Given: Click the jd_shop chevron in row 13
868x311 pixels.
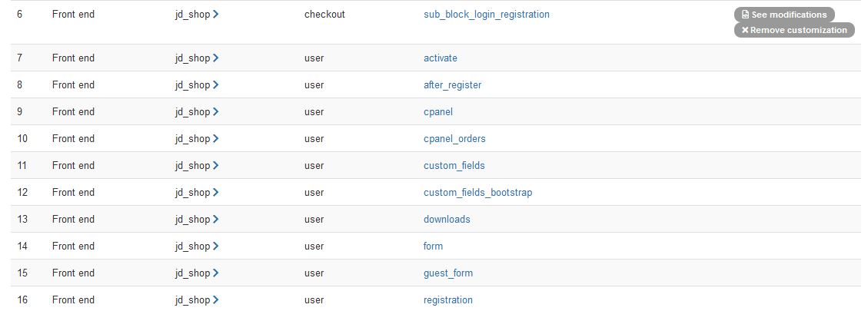Looking at the screenshot, I should tap(216, 219).
